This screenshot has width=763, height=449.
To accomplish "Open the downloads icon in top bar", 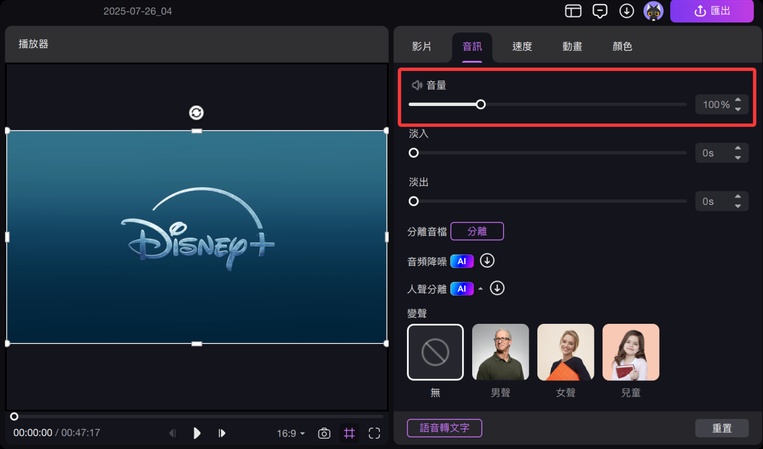I will pos(626,11).
